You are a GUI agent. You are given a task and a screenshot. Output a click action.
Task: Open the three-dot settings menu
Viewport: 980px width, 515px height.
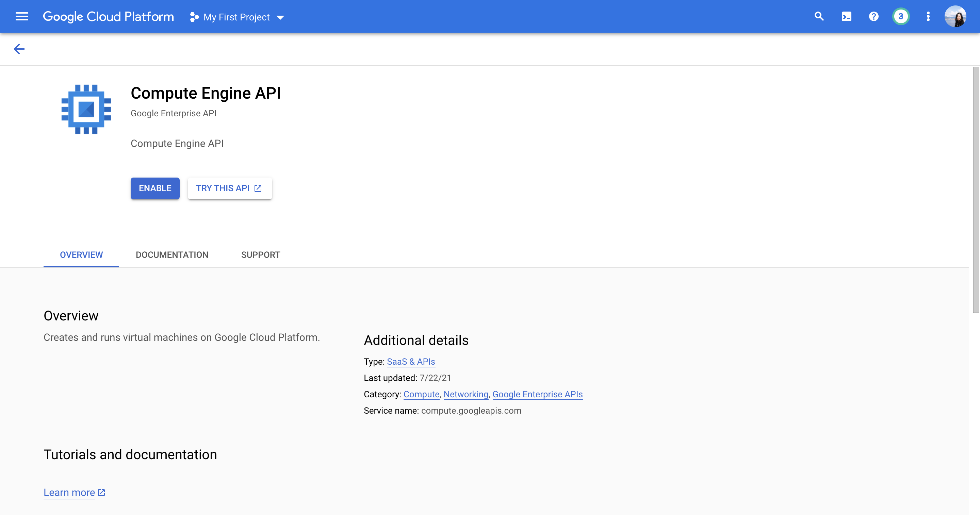pos(928,16)
